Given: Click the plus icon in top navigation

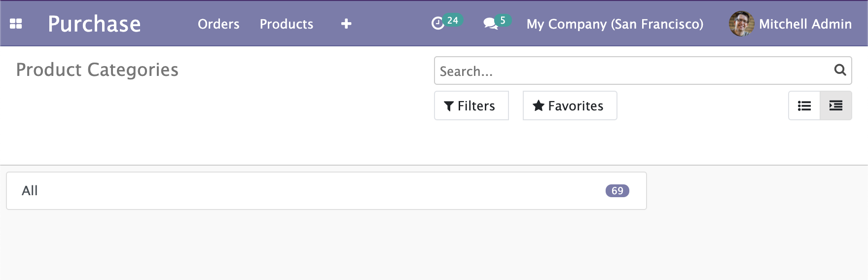Looking at the screenshot, I should pyautogui.click(x=346, y=24).
